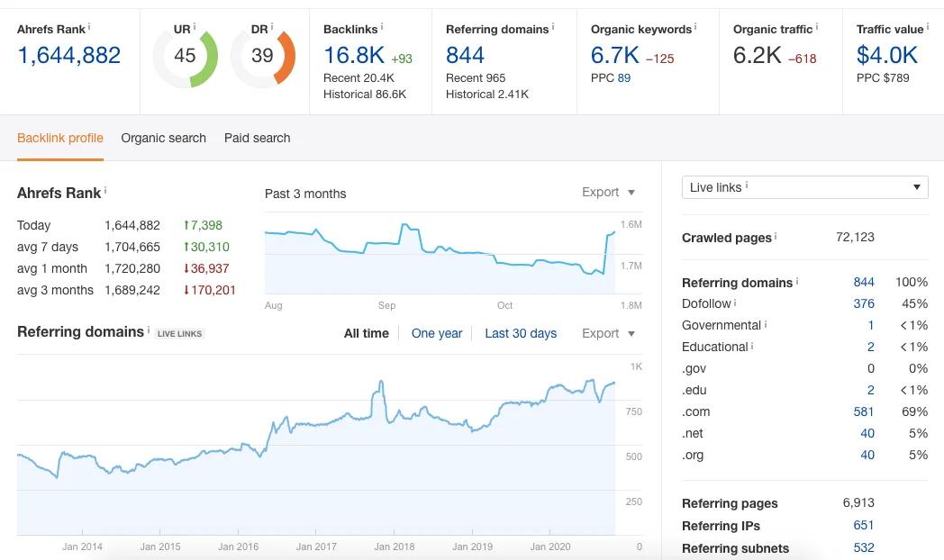Viewport: 944px width, 560px height.
Task: Select the One year chart filter
Action: (x=437, y=333)
